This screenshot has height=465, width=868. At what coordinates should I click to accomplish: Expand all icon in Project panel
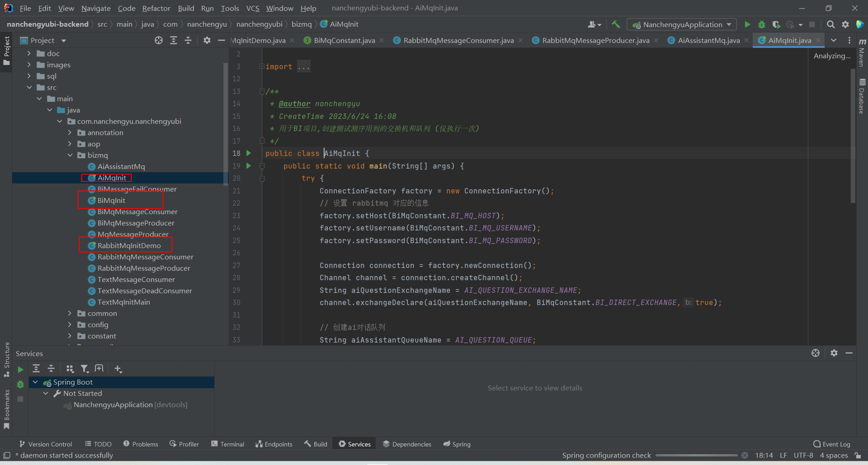pos(174,40)
